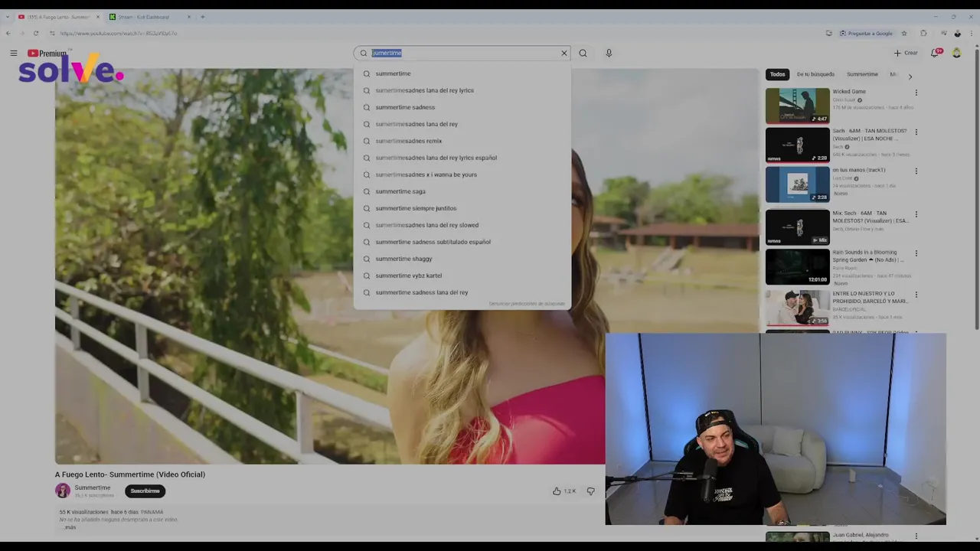The height and width of the screenshot is (551, 980).
Task: Open the Summertime channel avatar
Action: point(63,491)
